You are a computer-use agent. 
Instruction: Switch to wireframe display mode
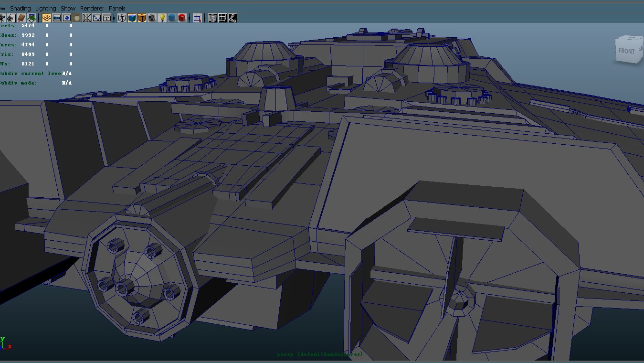[x=122, y=18]
